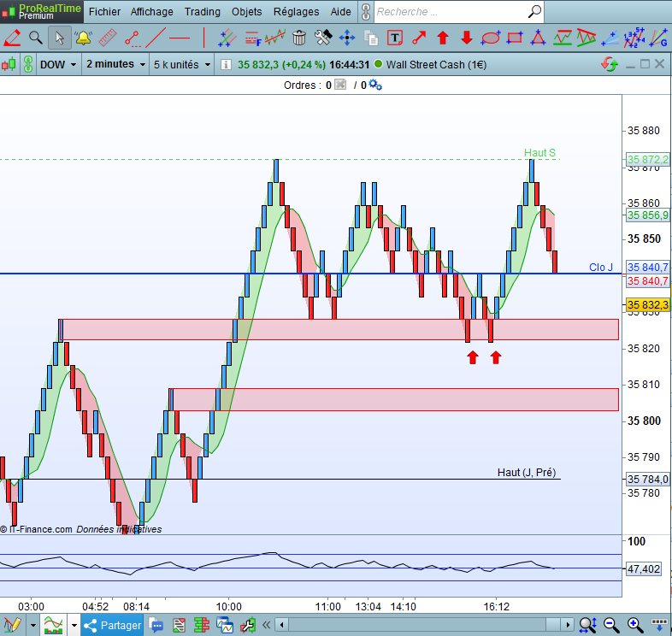This screenshot has height=636, width=672.
Task: Activate the magnifier zoom tool in toolbar
Action: point(36,38)
